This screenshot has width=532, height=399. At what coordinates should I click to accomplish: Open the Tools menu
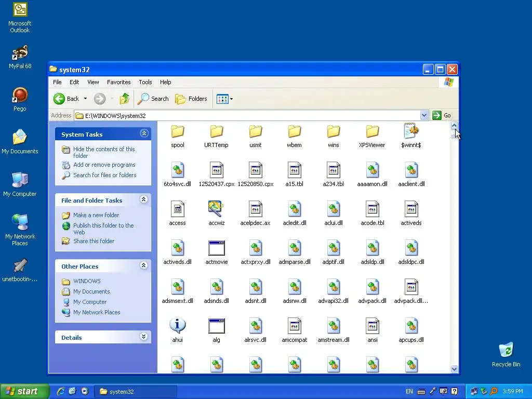click(x=145, y=82)
